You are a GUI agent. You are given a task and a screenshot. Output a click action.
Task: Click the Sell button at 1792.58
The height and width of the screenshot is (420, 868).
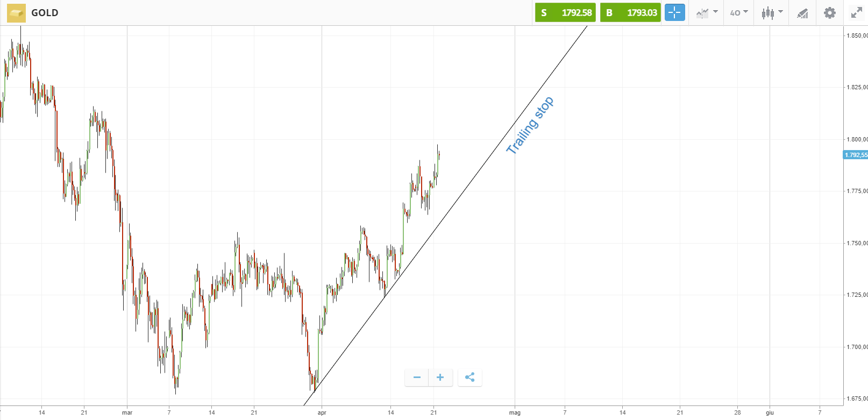(565, 12)
